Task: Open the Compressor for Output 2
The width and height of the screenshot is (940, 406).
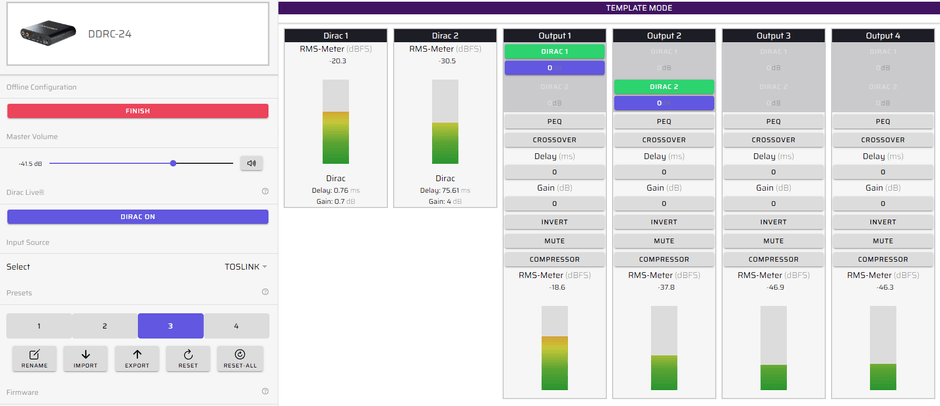Action: (x=663, y=259)
